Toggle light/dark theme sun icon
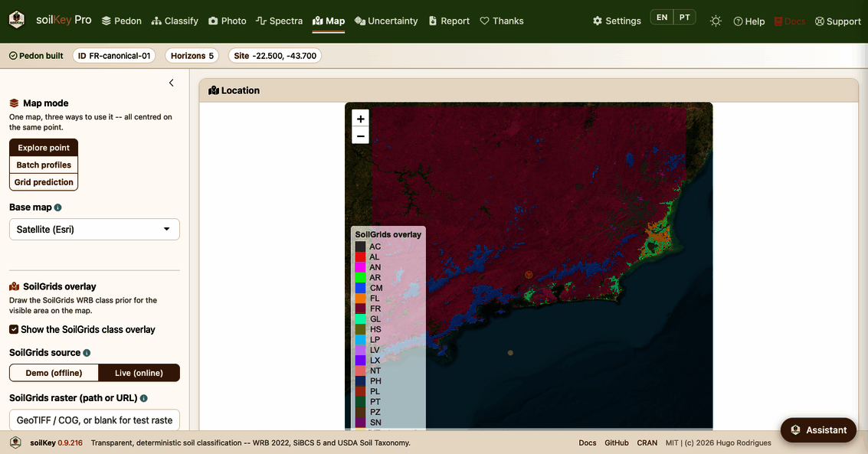The image size is (868, 454). pyautogui.click(x=716, y=21)
